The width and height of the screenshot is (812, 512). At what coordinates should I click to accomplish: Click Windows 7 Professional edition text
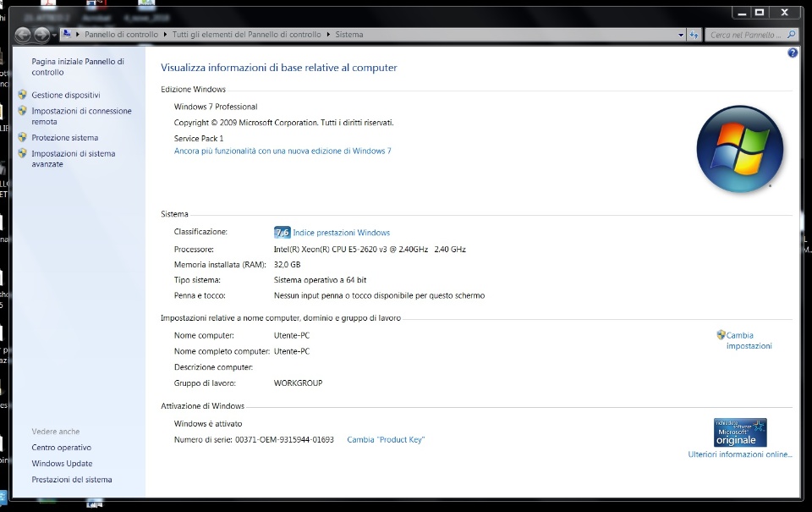point(216,107)
